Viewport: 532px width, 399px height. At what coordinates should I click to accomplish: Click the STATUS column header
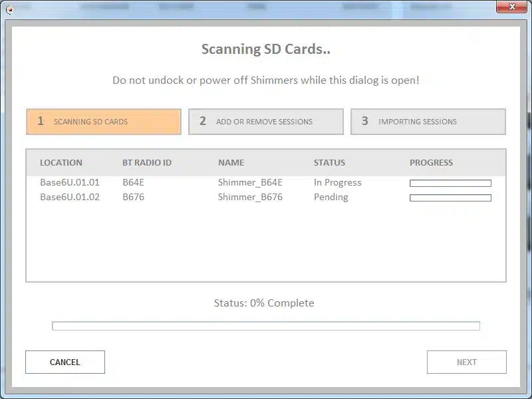pyautogui.click(x=329, y=162)
